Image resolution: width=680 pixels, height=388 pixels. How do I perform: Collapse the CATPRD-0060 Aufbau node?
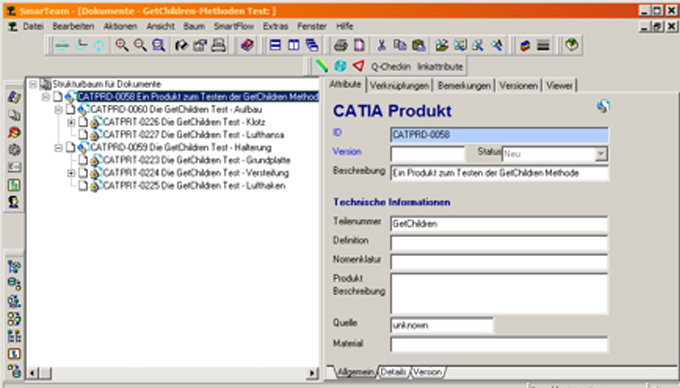(58, 110)
